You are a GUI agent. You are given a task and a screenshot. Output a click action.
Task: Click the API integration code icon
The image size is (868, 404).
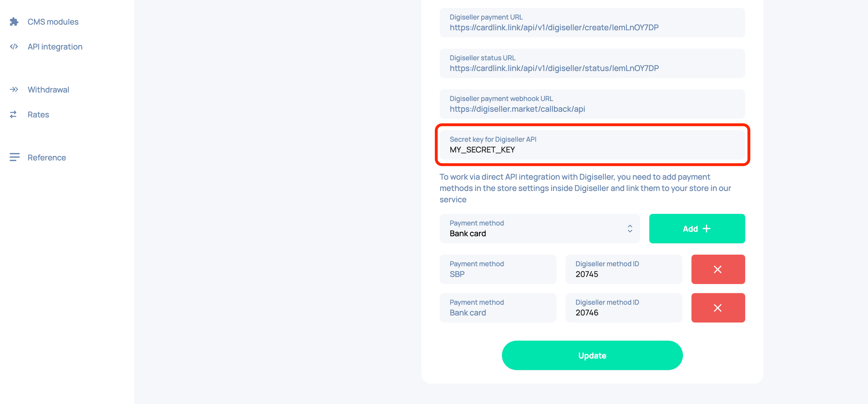coord(14,46)
